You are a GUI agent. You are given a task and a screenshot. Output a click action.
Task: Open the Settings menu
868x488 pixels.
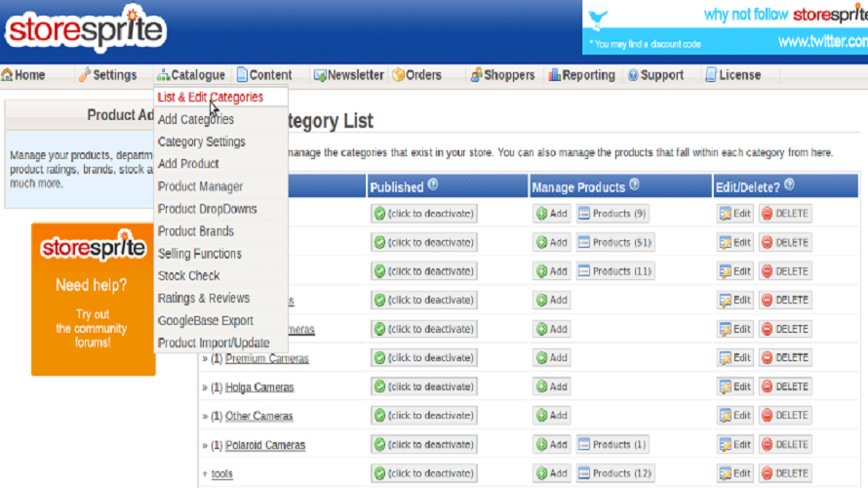(108, 75)
